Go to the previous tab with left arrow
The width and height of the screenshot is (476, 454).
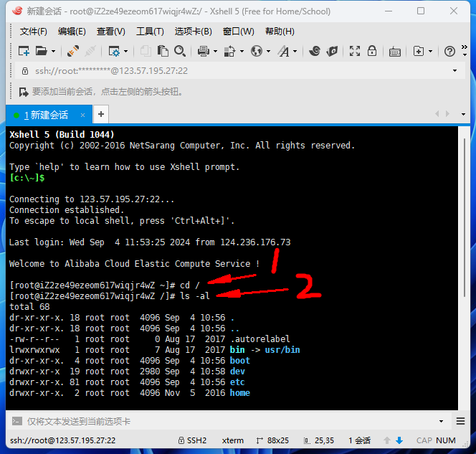(x=437, y=114)
